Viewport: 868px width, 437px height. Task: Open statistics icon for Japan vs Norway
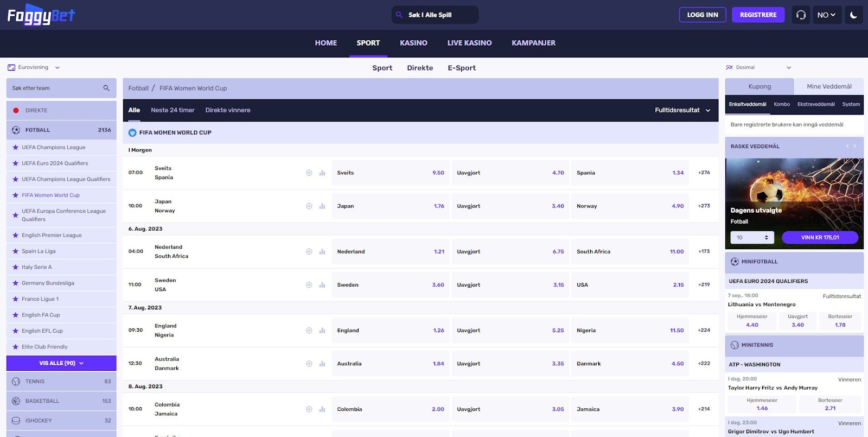[x=322, y=206]
